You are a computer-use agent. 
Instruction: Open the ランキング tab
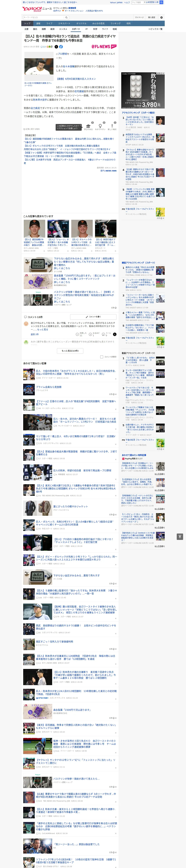[x=115, y=24]
